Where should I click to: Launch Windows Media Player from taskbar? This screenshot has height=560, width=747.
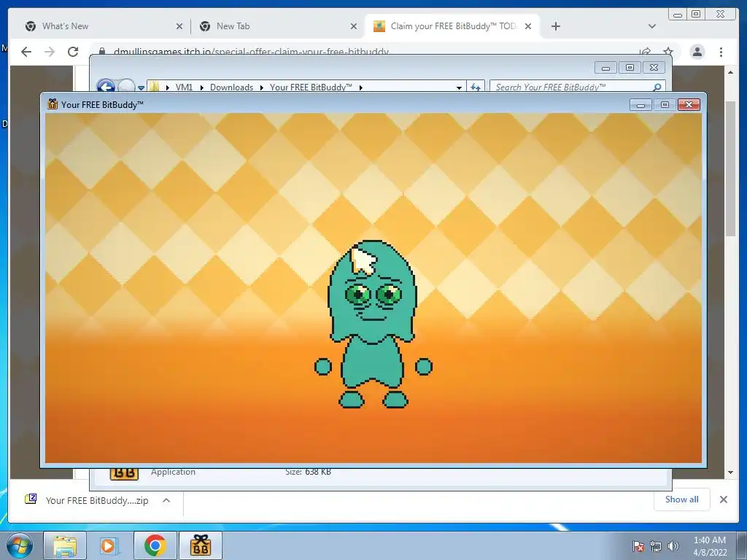coord(109,545)
